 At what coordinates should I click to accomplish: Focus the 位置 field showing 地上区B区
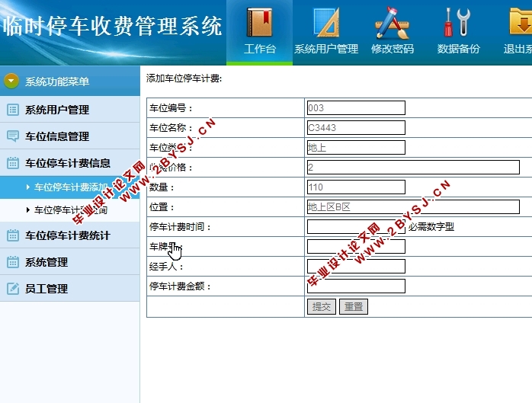pyautogui.click(x=413, y=207)
